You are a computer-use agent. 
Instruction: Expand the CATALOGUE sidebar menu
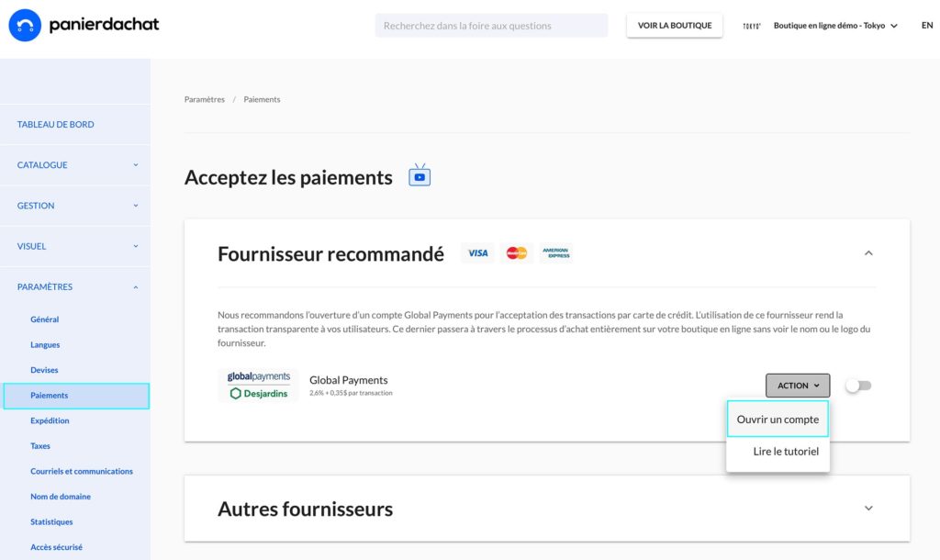[x=75, y=165]
